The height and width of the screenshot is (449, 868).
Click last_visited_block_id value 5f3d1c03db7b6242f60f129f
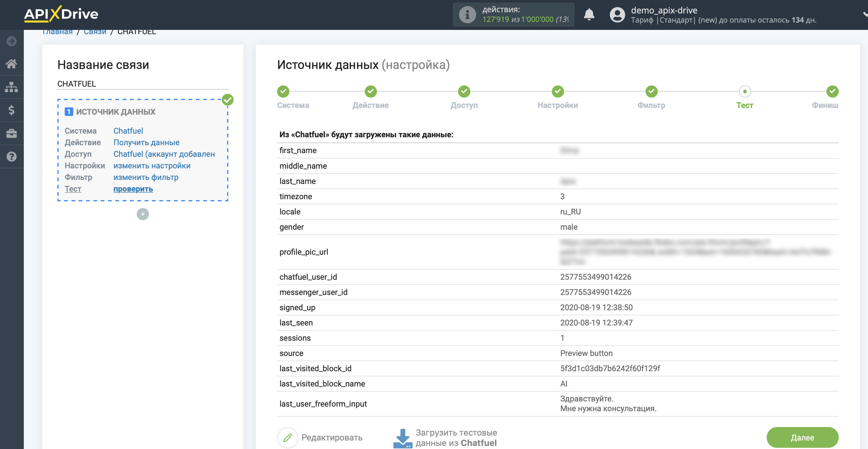[610, 368]
